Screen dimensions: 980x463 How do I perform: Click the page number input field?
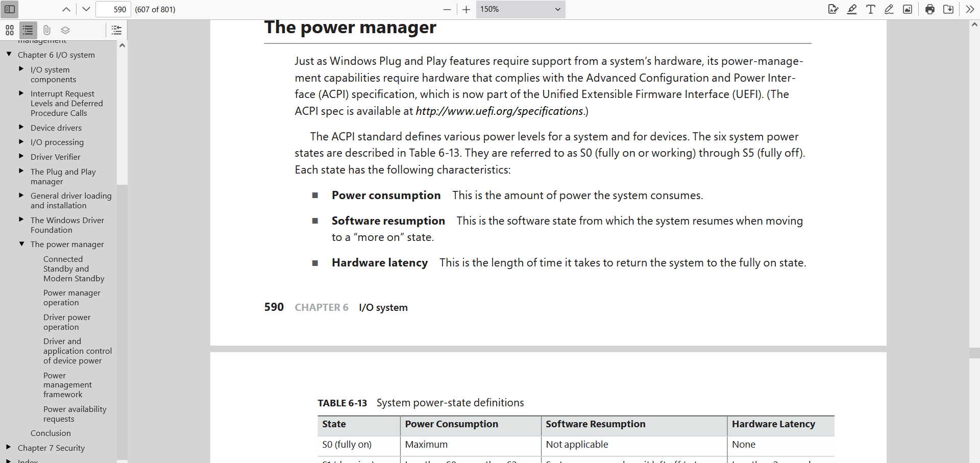(113, 9)
